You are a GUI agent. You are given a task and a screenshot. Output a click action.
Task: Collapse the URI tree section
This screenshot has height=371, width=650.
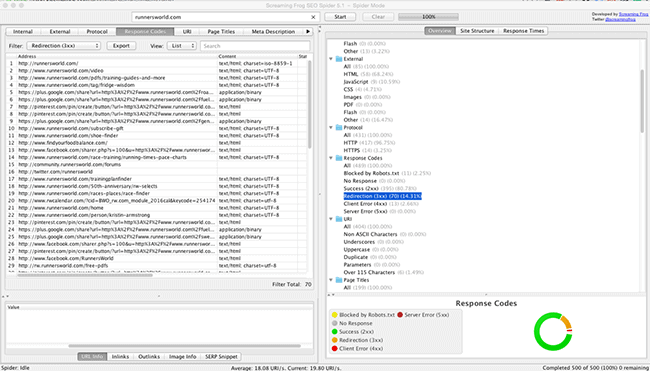click(331, 219)
